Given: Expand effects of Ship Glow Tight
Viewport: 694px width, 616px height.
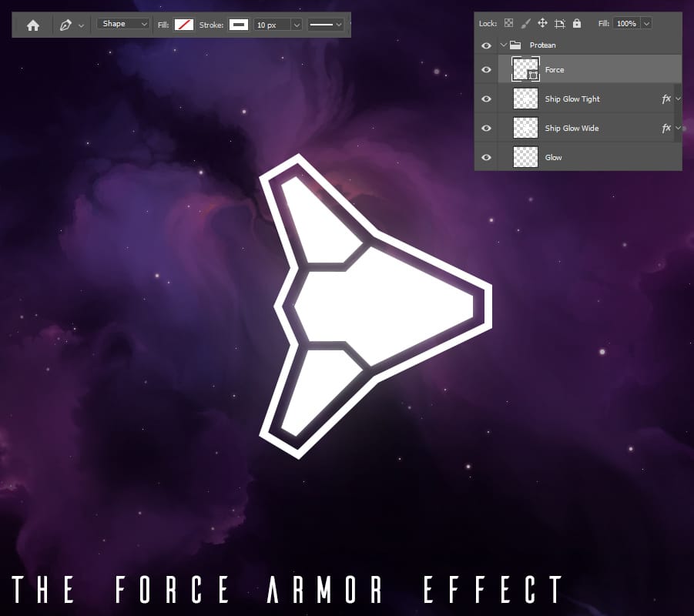Looking at the screenshot, I should (x=678, y=99).
